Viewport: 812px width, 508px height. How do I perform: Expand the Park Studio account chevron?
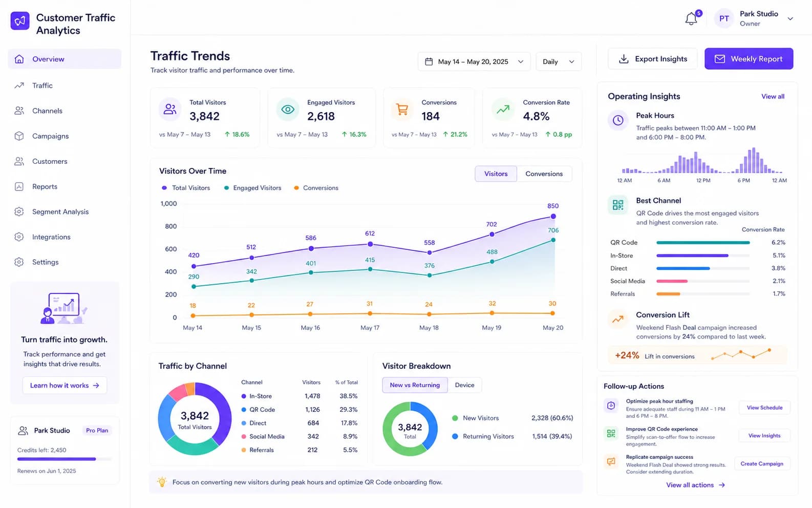[790, 19]
